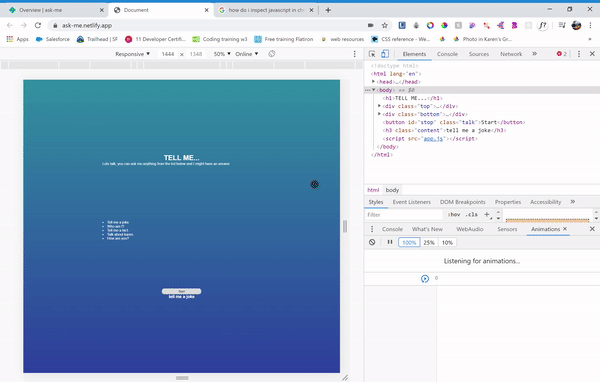Replay the animation timeline

coord(425,279)
